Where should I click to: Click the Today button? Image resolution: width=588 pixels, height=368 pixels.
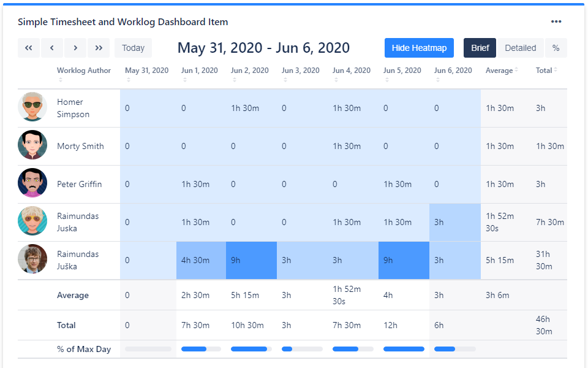[133, 48]
